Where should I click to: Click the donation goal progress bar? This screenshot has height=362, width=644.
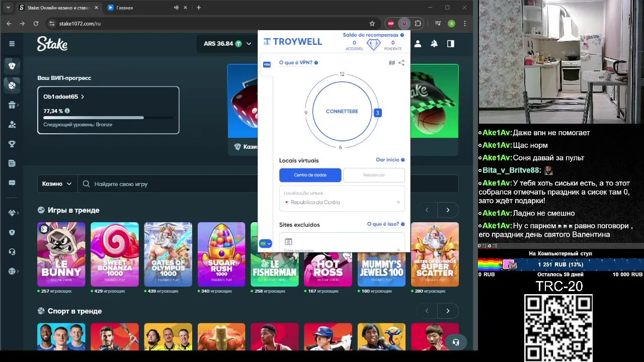point(561,264)
